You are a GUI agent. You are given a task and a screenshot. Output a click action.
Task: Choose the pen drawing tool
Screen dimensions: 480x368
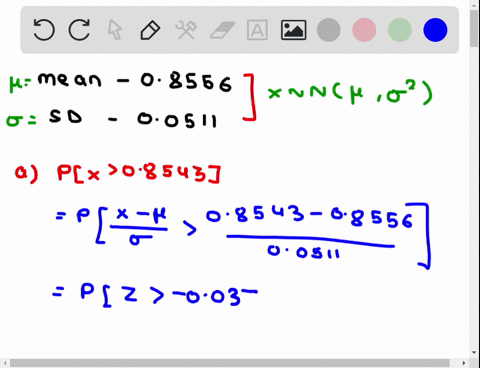150,30
